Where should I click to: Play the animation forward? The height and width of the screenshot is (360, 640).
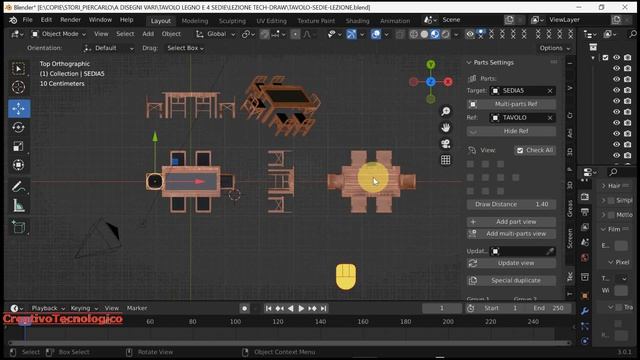(301, 309)
